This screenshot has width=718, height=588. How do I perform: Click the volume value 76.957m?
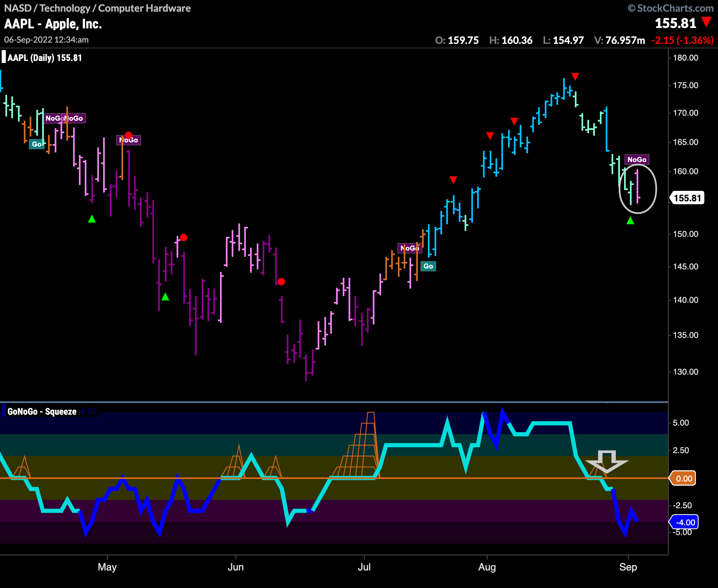pyautogui.click(x=625, y=41)
